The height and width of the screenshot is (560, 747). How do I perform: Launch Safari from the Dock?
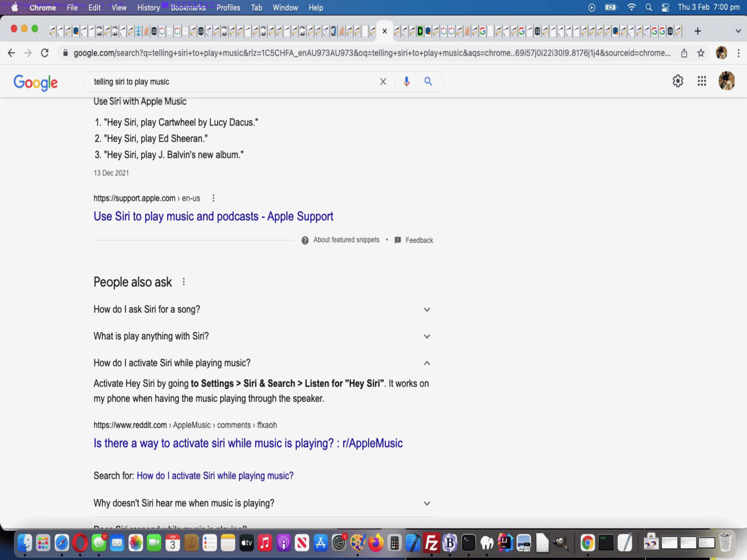coord(62,543)
